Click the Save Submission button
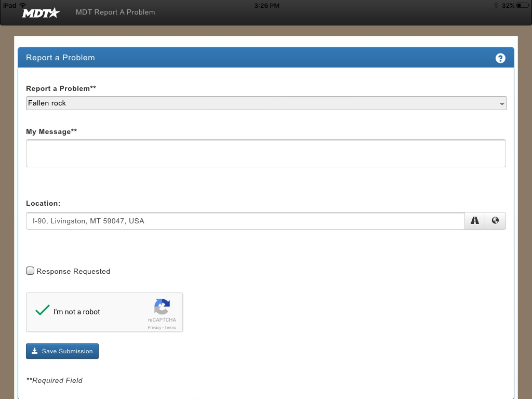This screenshot has width=532, height=399. (x=62, y=351)
